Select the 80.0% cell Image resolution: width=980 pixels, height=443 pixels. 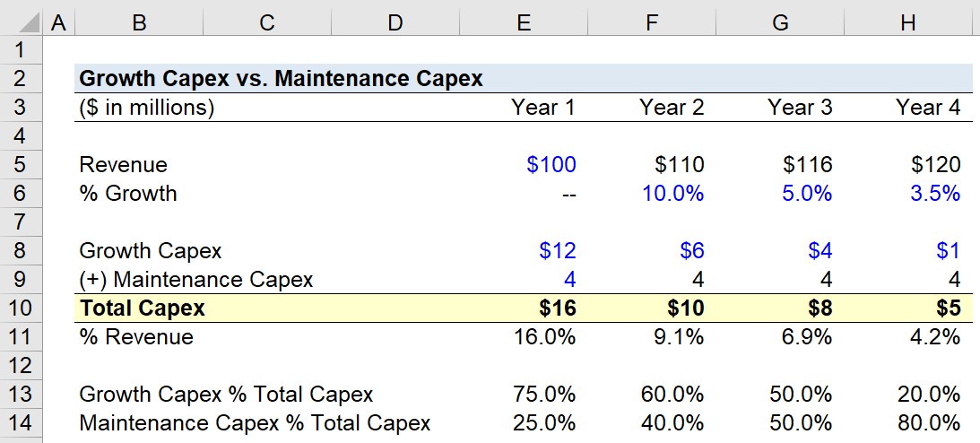pyautogui.click(x=929, y=423)
